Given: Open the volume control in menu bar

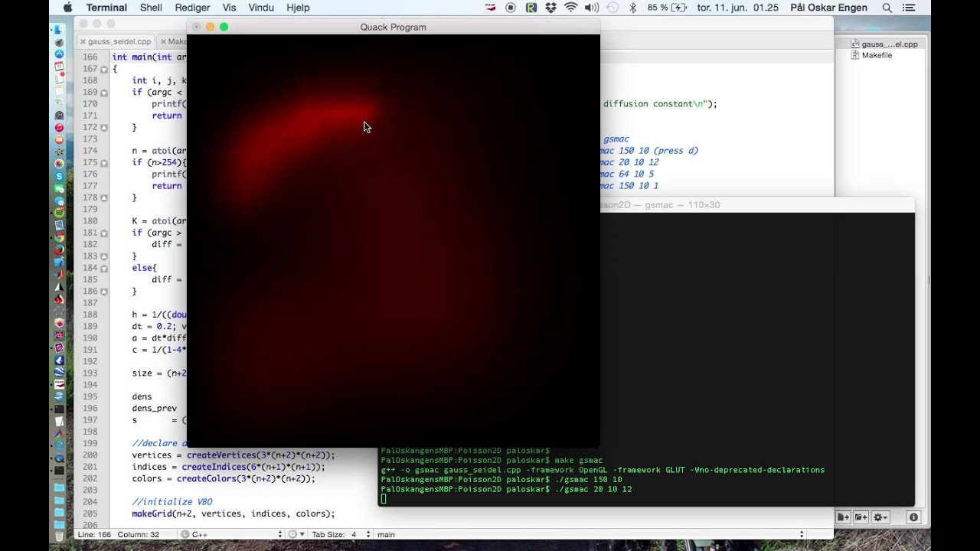Looking at the screenshot, I should [591, 8].
